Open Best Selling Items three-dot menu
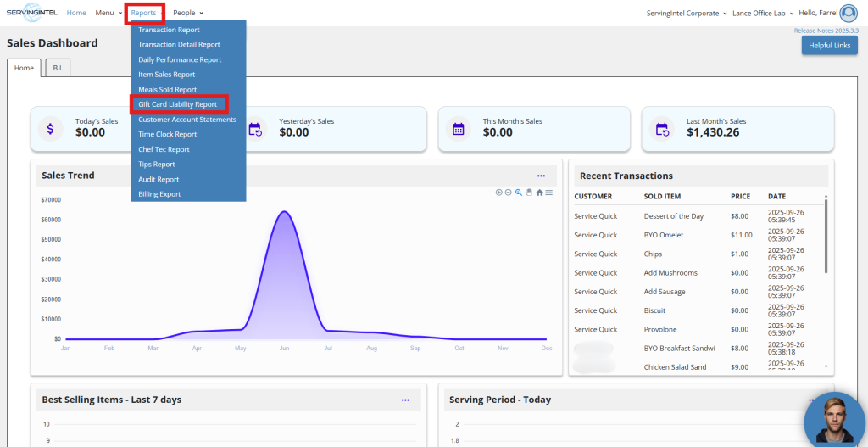Viewport: 868px width, 447px height. tap(405, 400)
